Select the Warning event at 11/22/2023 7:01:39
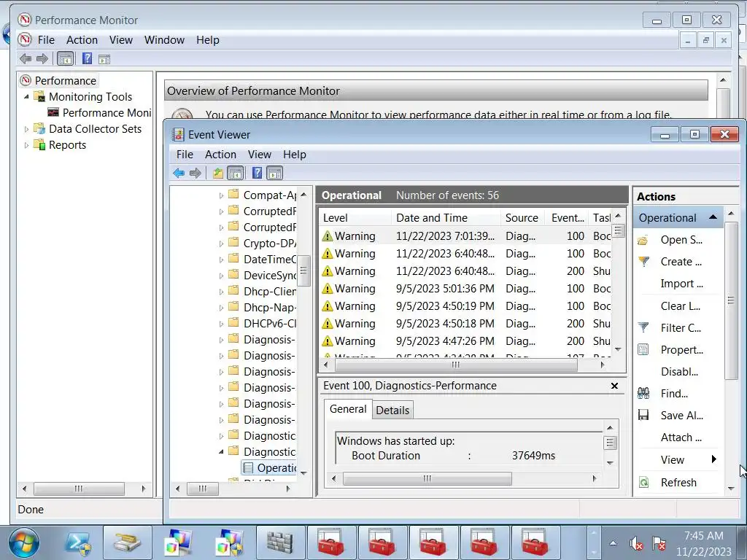Screen dimensions: 747x560 tap(466, 236)
